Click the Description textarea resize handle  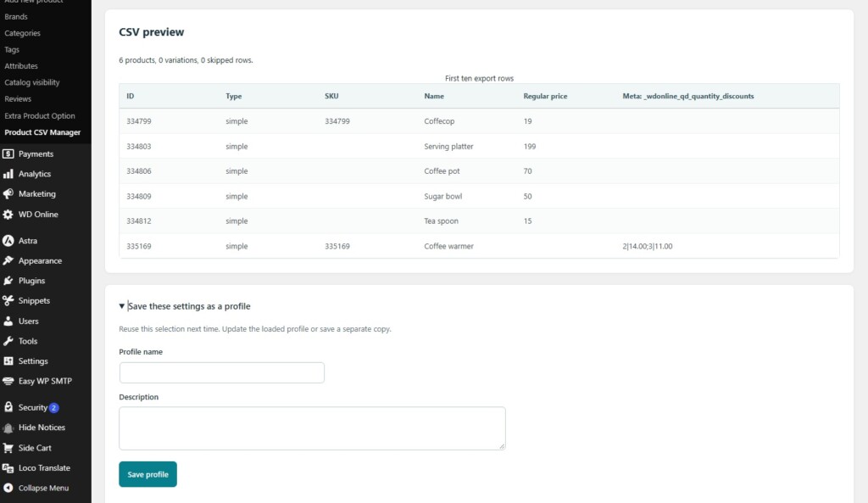click(502, 446)
